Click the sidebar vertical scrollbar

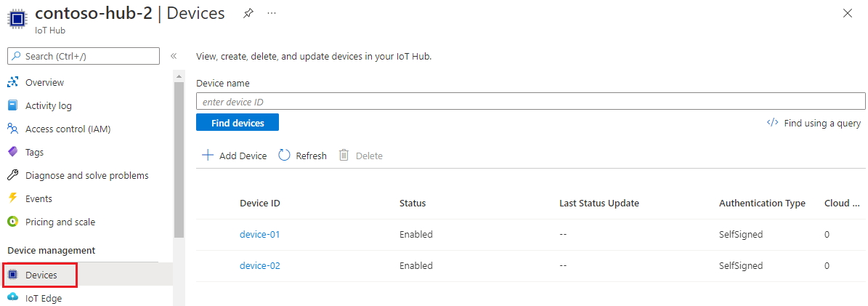tap(179, 160)
